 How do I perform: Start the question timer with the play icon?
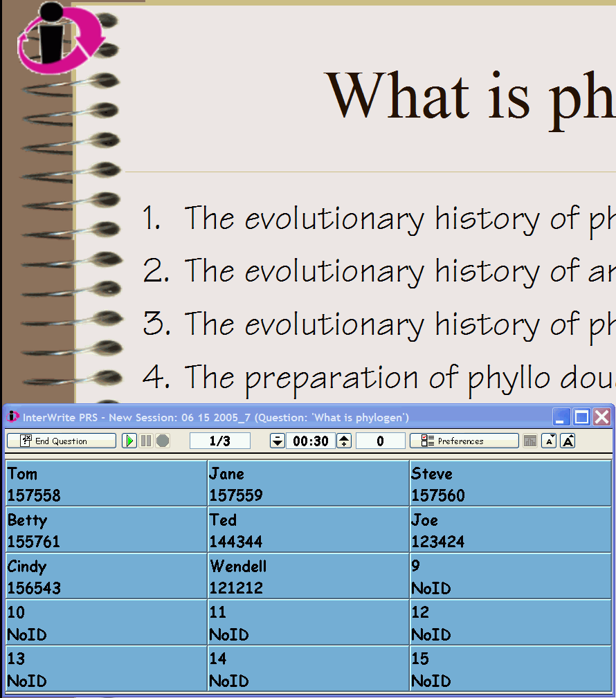tap(129, 441)
